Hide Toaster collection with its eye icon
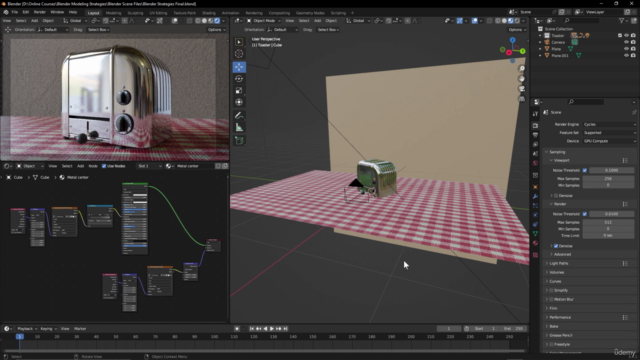640x360 pixels. tap(627, 36)
